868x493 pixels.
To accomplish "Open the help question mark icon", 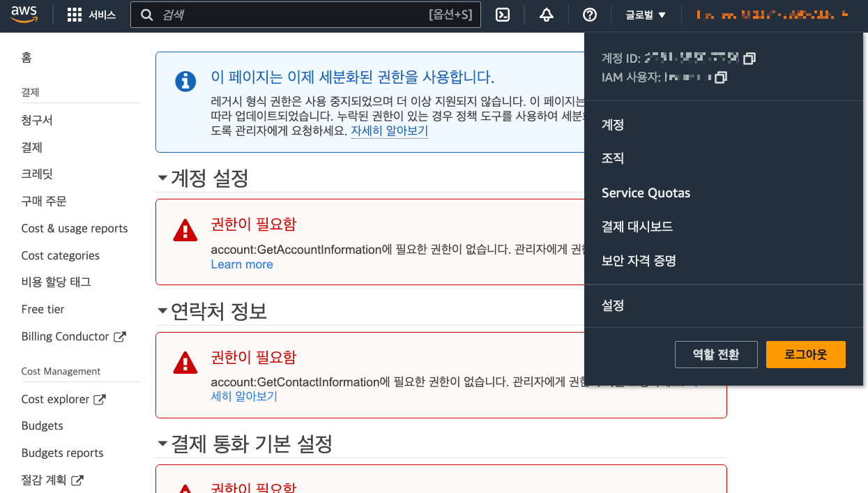I will [590, 15].
